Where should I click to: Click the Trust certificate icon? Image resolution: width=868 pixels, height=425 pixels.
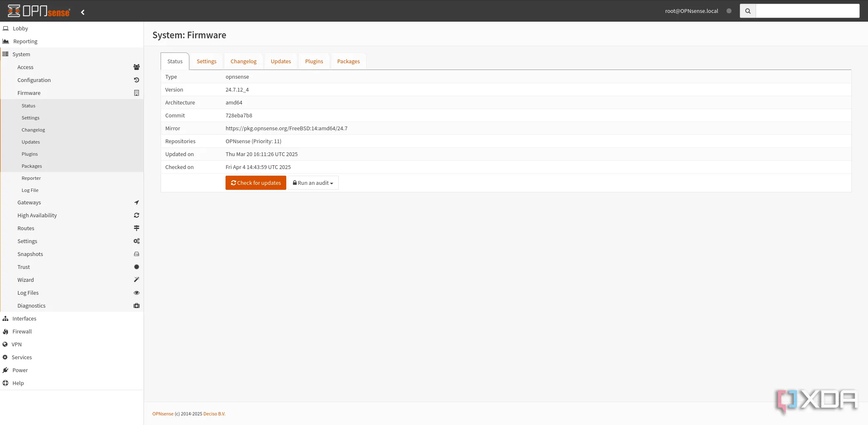(x=136, y=267)
